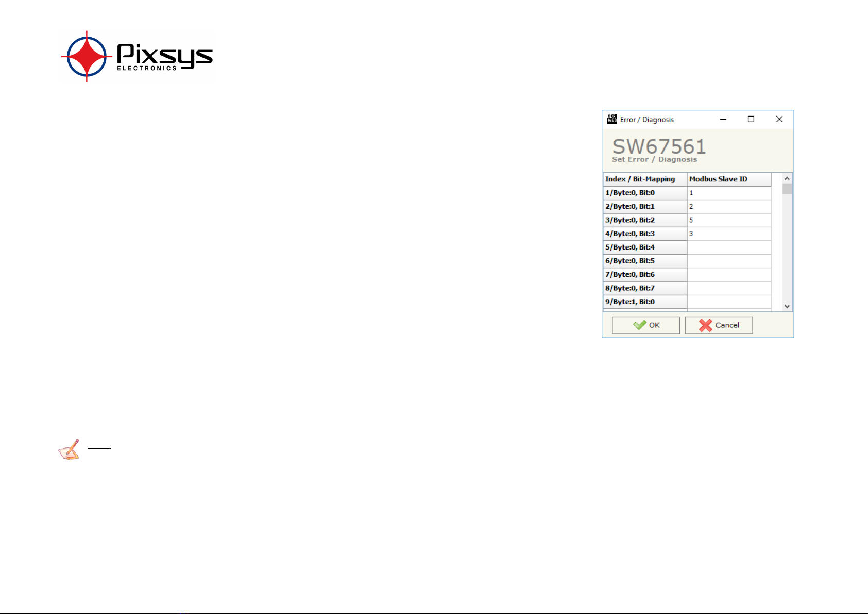Maximize the Error / Diagnosis window
The height and width of the screenshot is (614, 868).
(x=751, y=119)
